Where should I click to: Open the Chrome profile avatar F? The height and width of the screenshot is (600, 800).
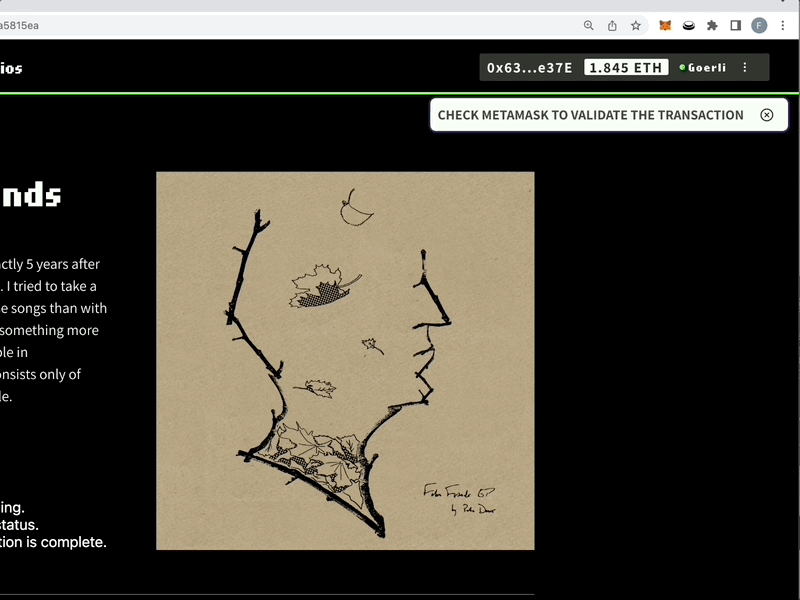[759, 26]
